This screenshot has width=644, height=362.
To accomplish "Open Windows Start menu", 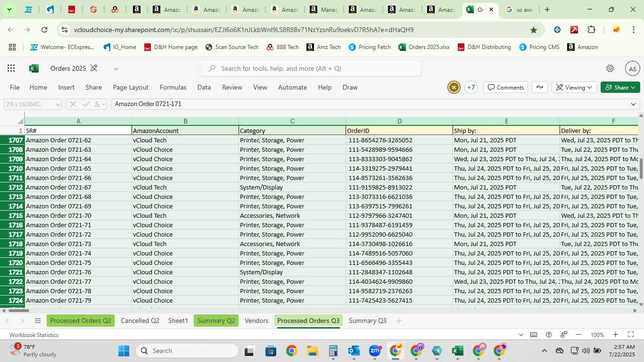I will click(124, 351).
